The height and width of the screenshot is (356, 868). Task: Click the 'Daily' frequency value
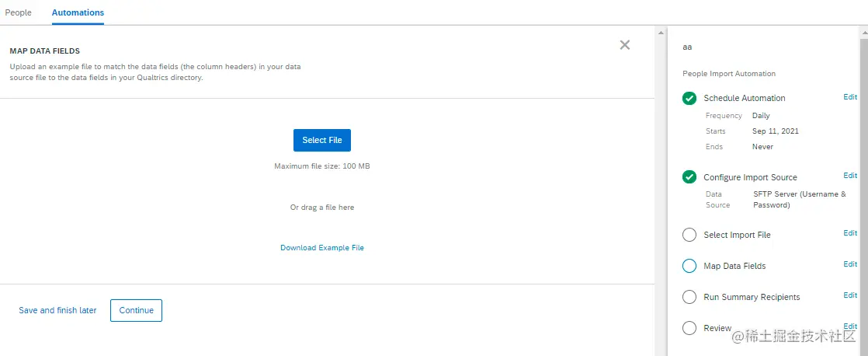click(761, 116)
